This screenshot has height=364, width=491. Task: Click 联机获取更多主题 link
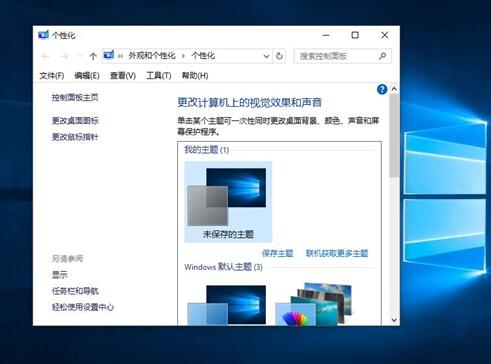[337, 253]
